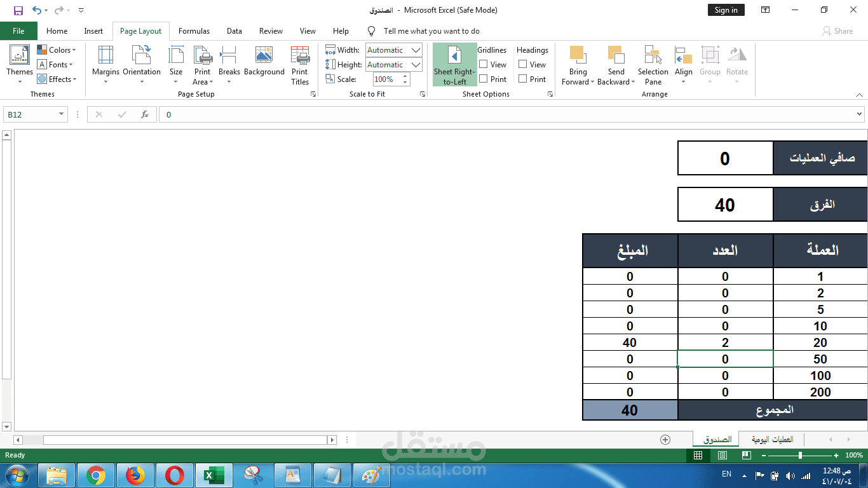Enable Headings Print checkbox
The height and width of the screenshot is (488, 868).
click(523, 79)
